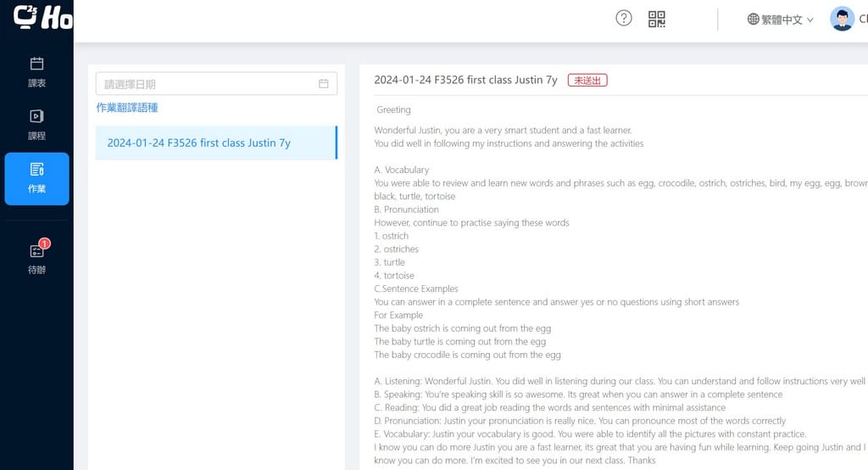Click the 'C.Sentence Examples' line
This screenshot has height=470, width=868.
click(x=416, y=288)
